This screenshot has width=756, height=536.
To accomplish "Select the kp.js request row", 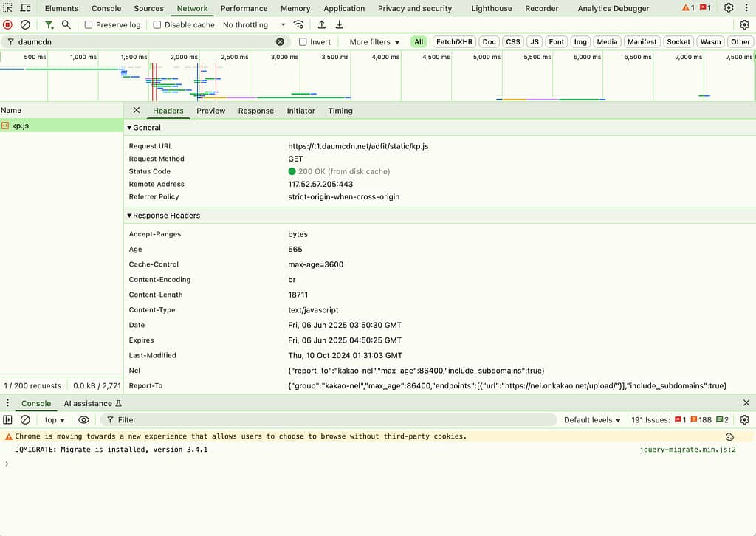I will (x=62, y=126).
